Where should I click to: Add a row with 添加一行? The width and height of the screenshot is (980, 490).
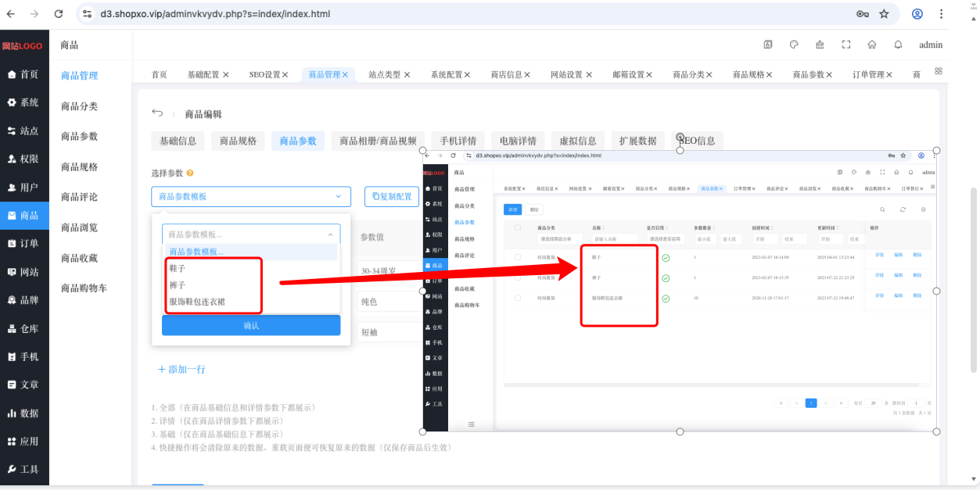coord(181,369)
